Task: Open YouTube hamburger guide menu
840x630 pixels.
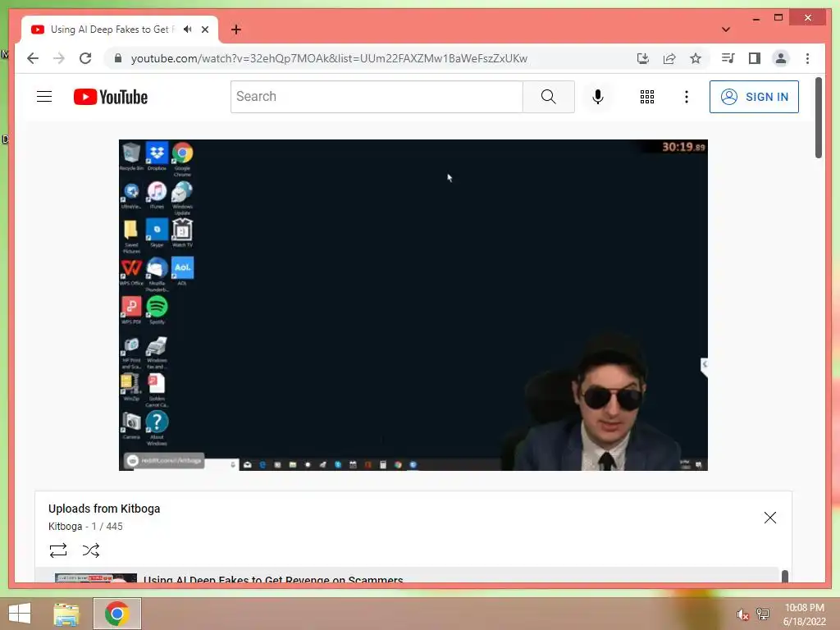Action: [x=44, y=97]
